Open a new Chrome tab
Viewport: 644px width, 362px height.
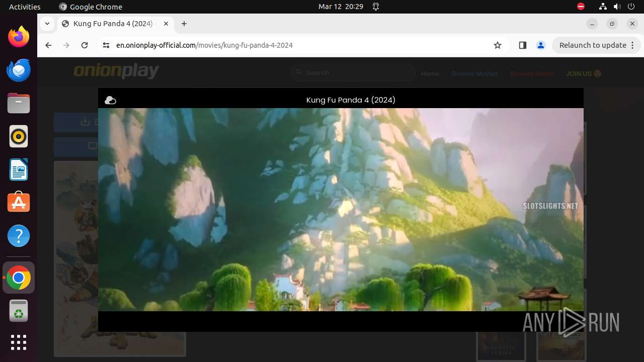(184, 24)
